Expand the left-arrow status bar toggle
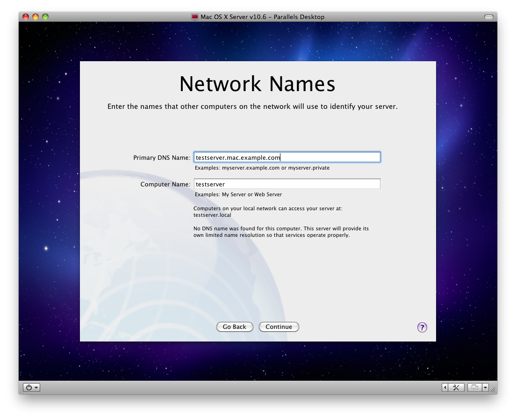Image resolution: width=516 pixels, height=420 pixels. [445, 387]
